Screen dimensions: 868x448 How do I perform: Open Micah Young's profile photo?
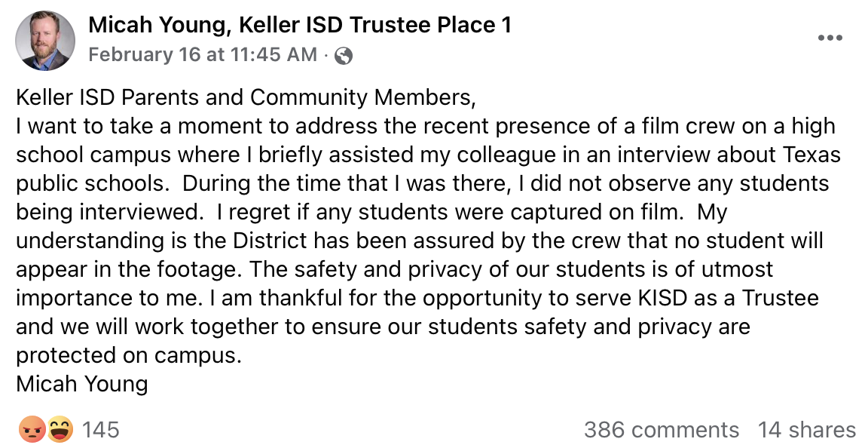point(45,41)
